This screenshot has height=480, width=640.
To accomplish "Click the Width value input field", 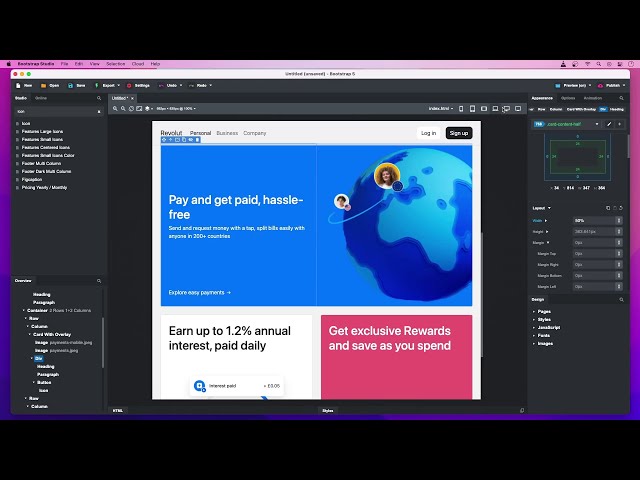I will [x=594, y=220].
